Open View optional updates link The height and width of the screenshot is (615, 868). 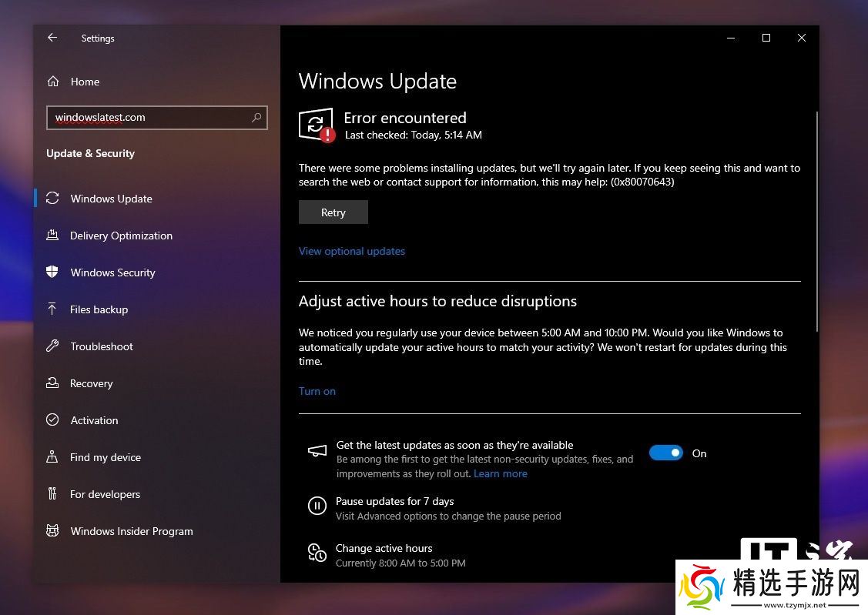click(x=351, y=251)
